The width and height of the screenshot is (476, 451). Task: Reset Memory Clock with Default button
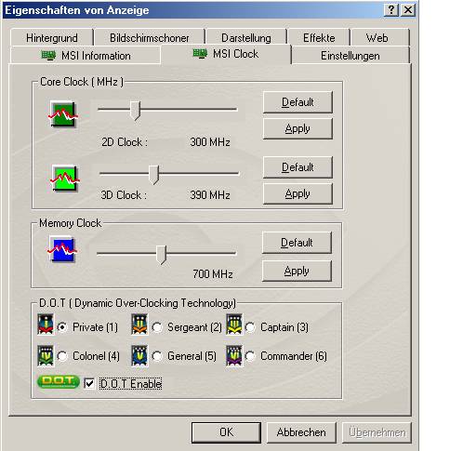[x=297, y=243]
